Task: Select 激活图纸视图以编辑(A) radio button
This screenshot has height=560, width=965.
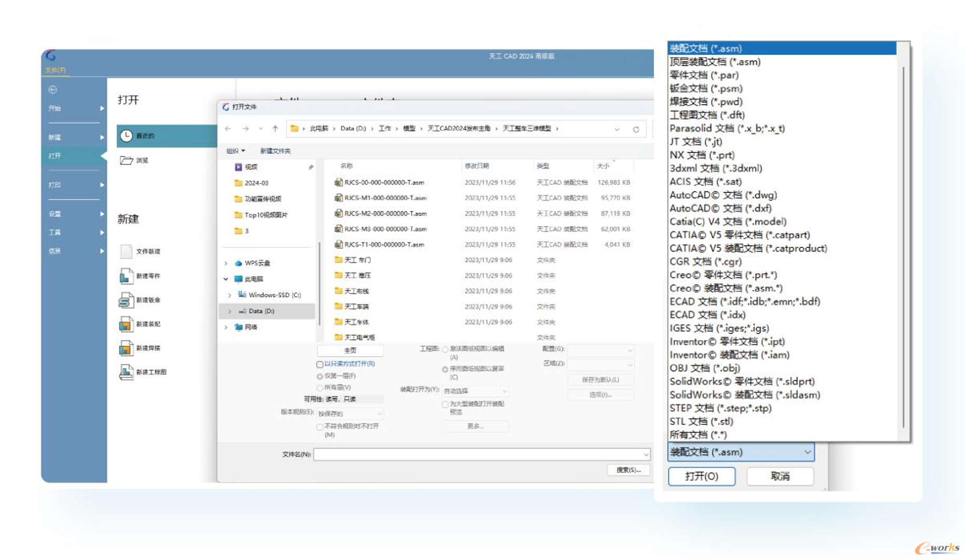Action: coord(445,349)
